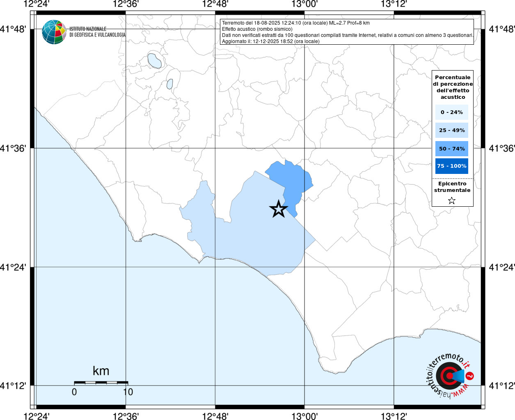This screenshot has width=515, height=420.
Task: Click the bottom axis label 12°24'
Action: click(x=37, y=416)
